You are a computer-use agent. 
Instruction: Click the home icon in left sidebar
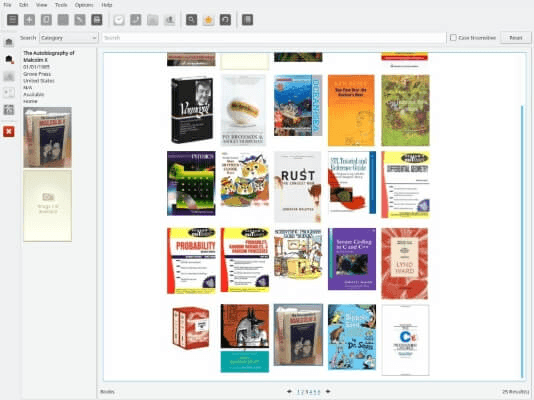[9, 42]
